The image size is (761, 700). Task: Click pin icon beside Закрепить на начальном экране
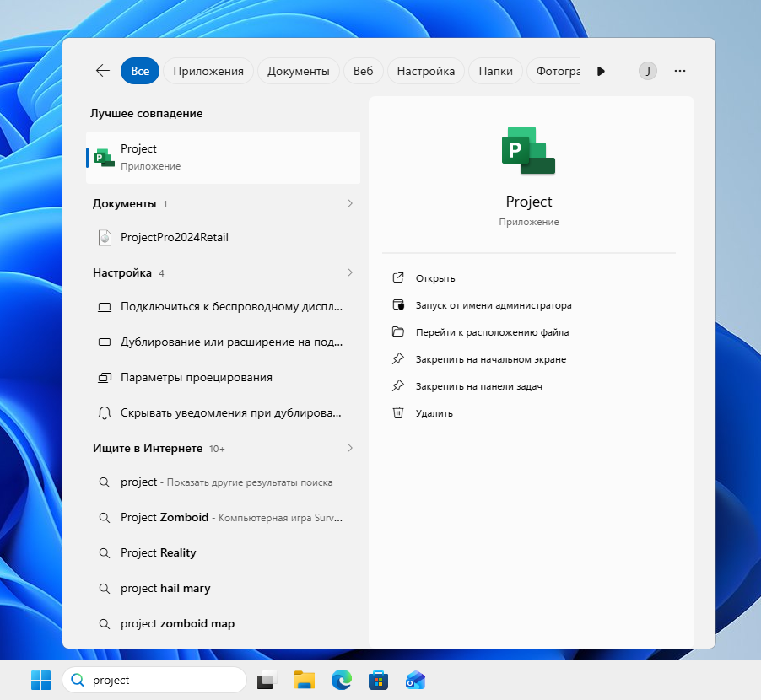point(398,358)
